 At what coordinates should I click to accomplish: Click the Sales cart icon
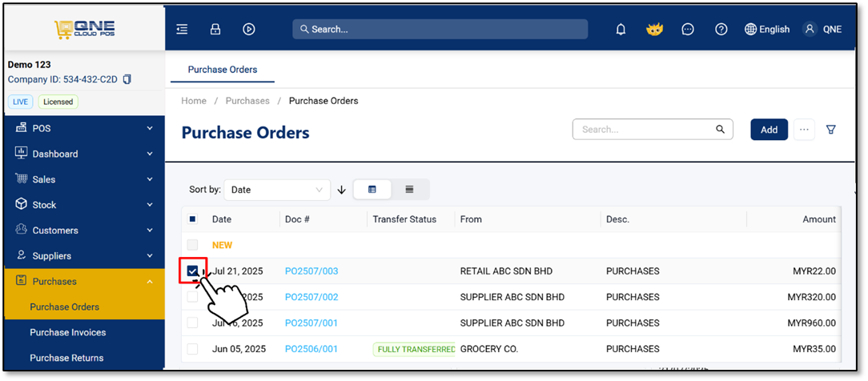pyautogui.click(x=21, y=178)
